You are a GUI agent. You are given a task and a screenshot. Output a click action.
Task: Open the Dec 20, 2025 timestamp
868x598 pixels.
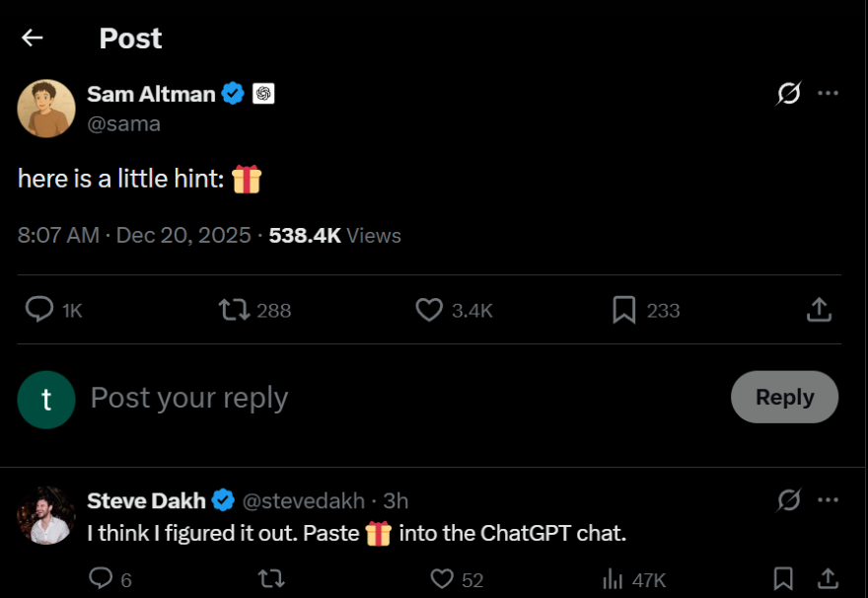coord(183,236)
